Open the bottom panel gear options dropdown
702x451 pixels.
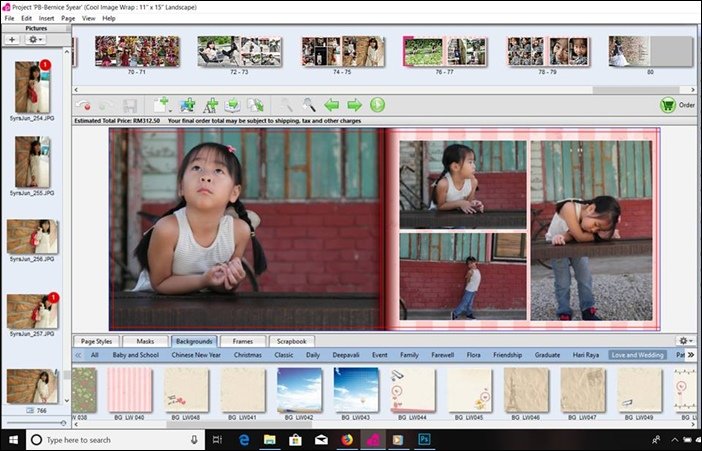pyautogui.click(x=685, y=341)
